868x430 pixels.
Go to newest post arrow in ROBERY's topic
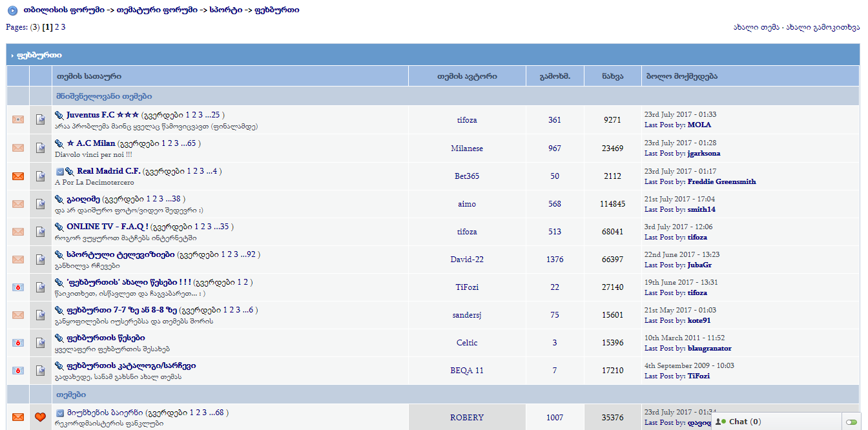click(x=59, y=413)
